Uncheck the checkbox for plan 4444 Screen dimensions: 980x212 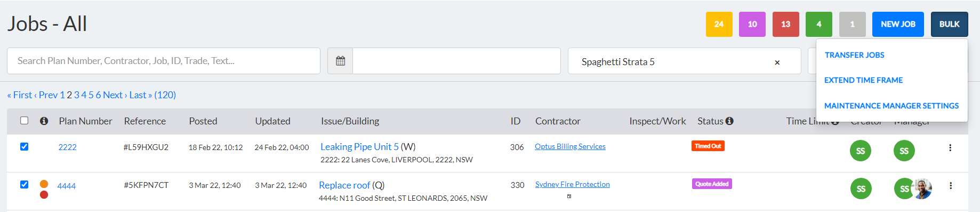coord(24,185)
